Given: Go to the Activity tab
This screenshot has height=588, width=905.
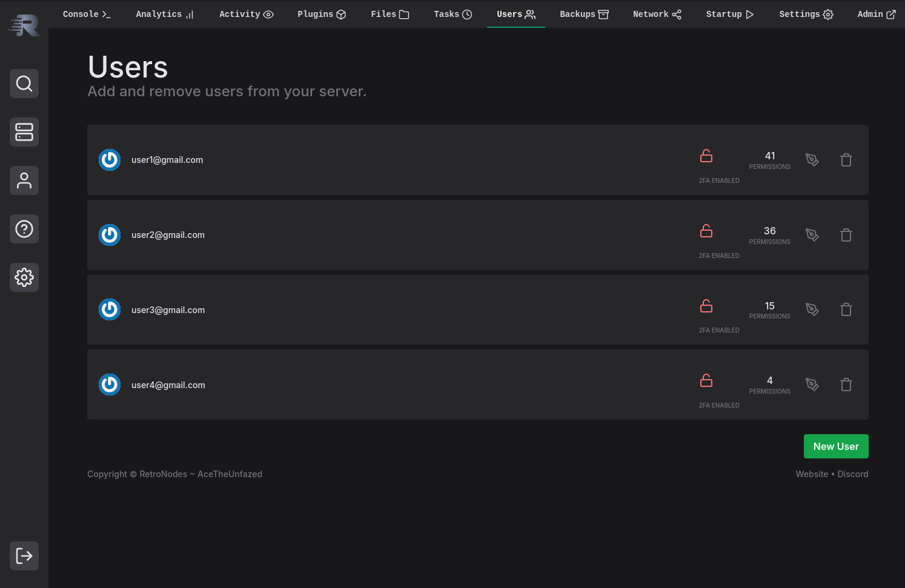Looking at the screenshot, I should (247, 14).
